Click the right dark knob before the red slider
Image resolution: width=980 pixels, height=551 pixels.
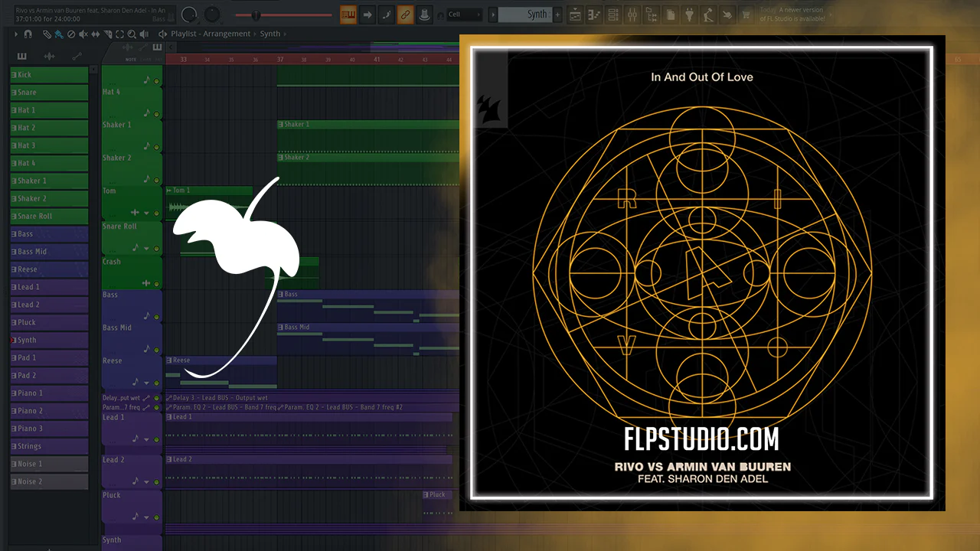(x=212, y=15)
